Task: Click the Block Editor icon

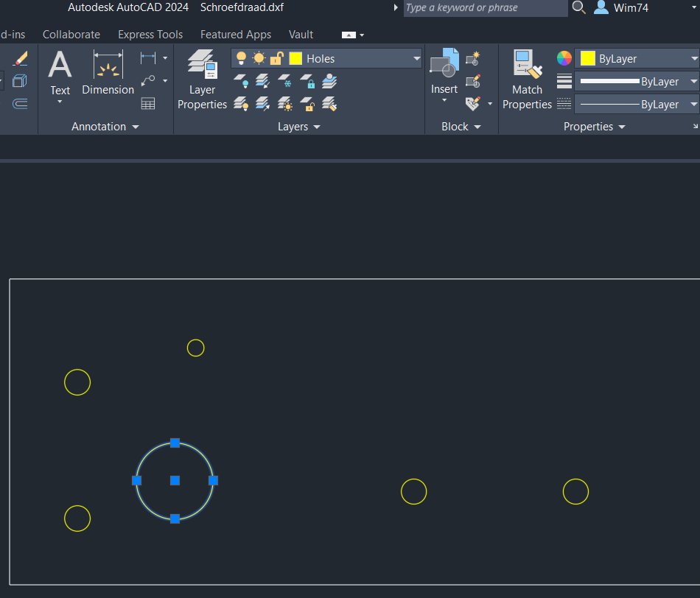Action: pos(473,81)
